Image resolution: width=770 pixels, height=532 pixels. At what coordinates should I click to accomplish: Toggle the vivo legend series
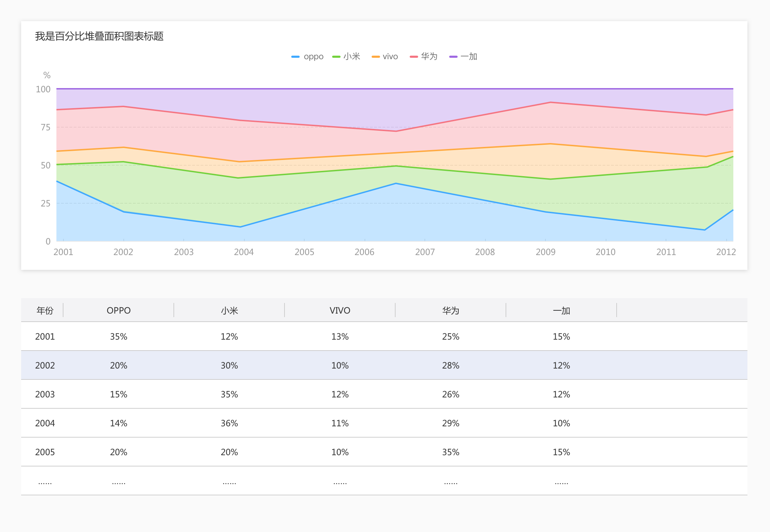pos(390,56)
